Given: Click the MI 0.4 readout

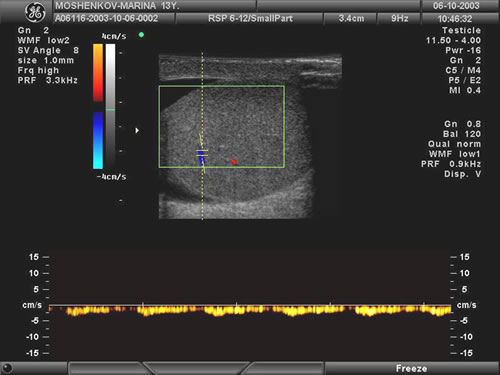Looking at the screenshot, I should click(x=465, y=90).
